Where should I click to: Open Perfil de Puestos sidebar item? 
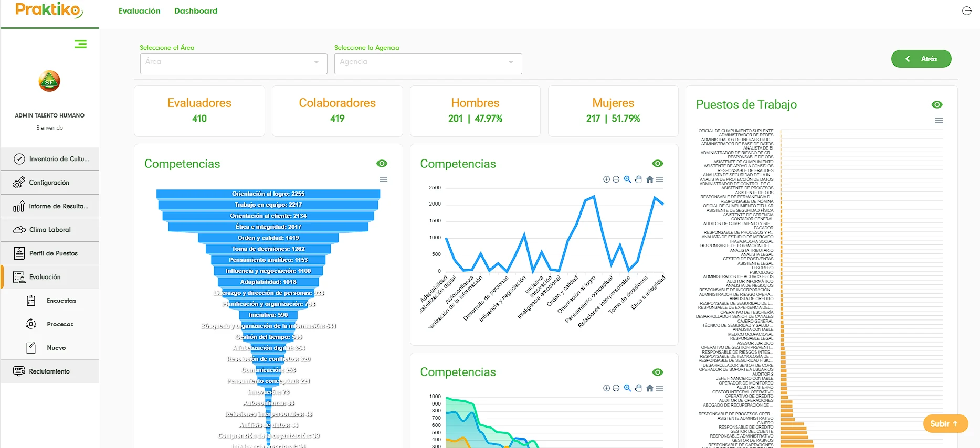point(50,253)
